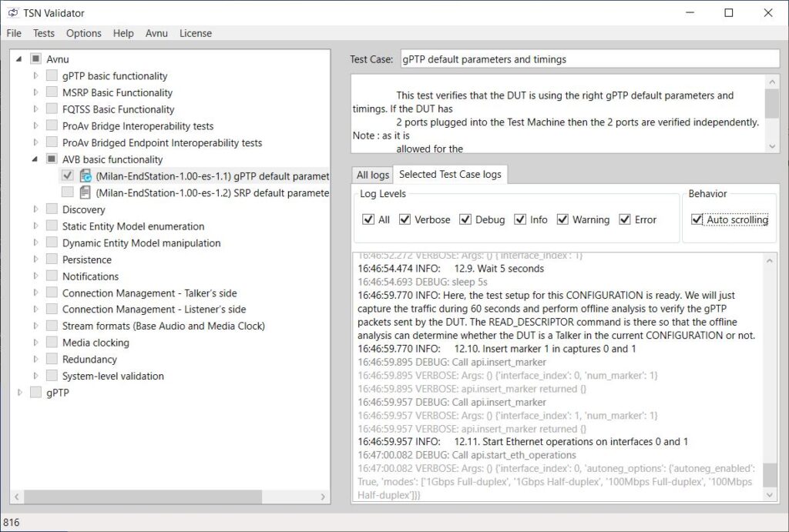Expand the Redundancy test group
Image resolution: width=789 pixels, height=532 pixels.
click(x=35, y=360)
